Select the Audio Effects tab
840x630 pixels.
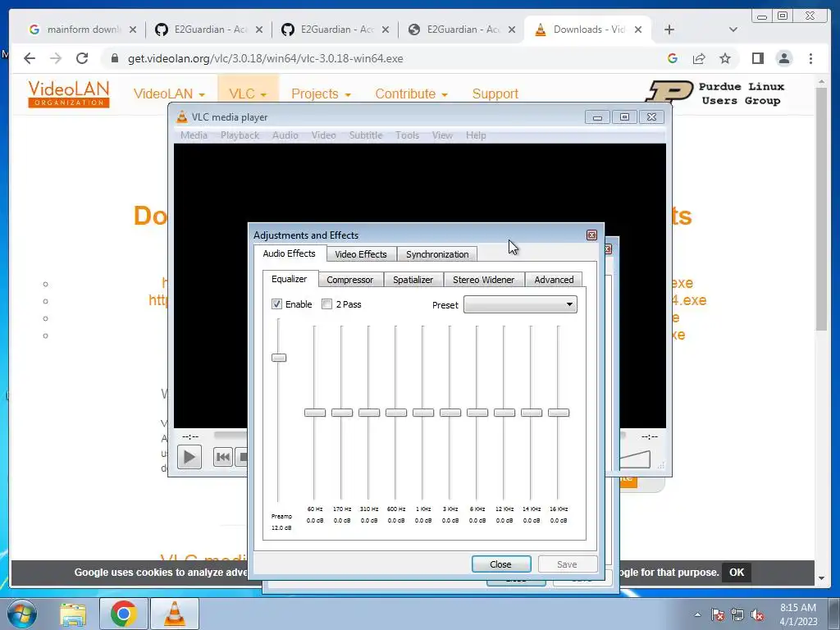coord(289,253)
